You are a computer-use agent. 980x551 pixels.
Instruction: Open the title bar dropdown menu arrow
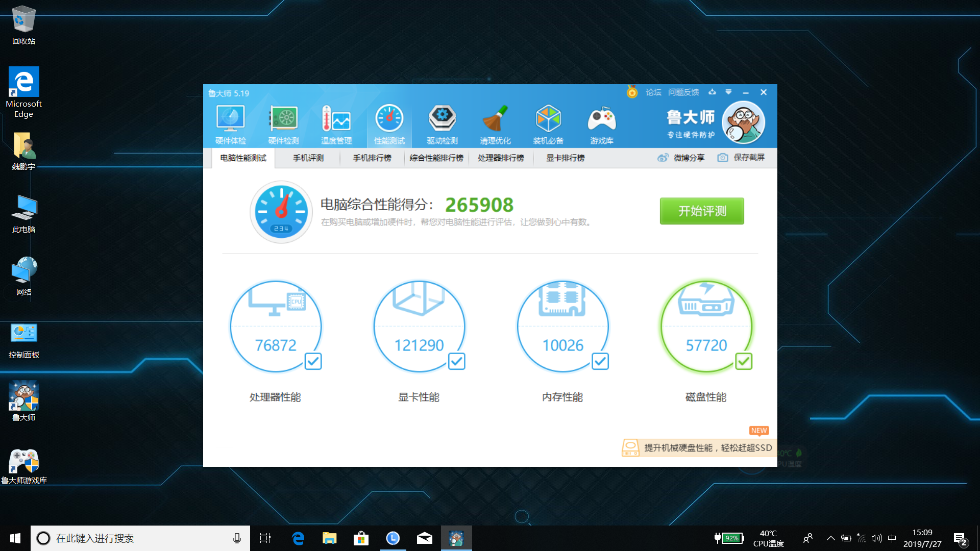728,92
